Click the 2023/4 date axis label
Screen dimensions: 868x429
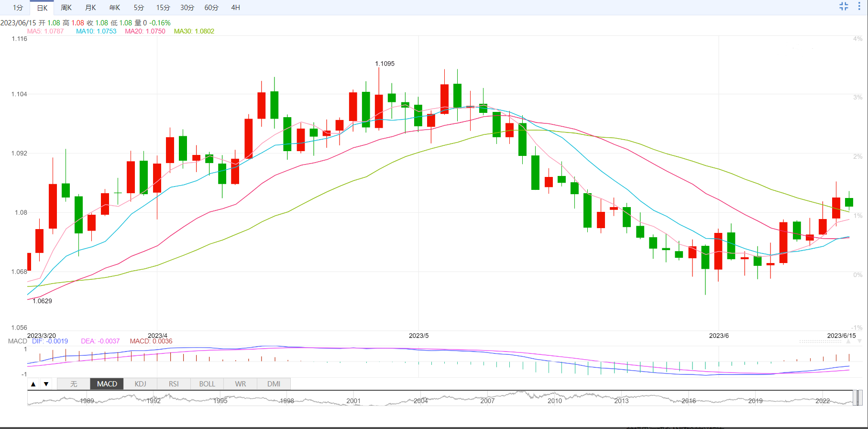[x=157, y=336]
